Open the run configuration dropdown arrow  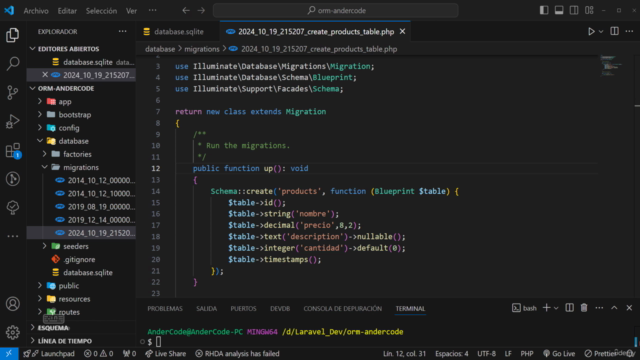[601, 31]
